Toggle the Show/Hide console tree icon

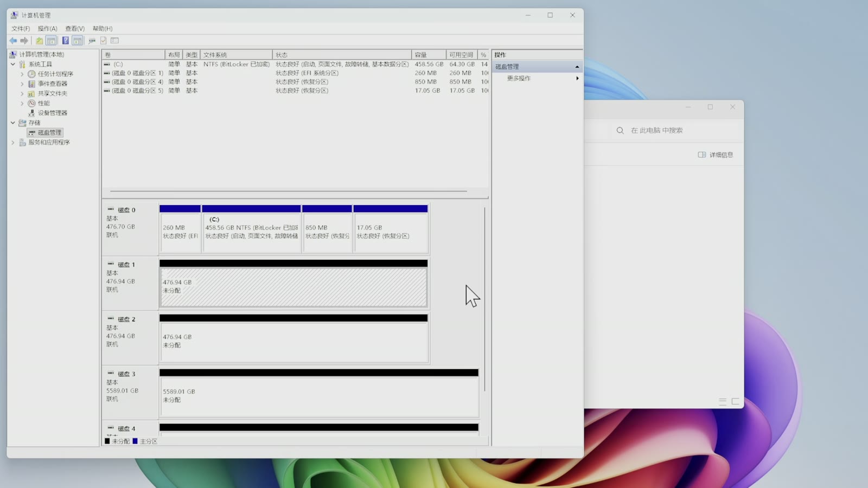[x=51, y=41]
